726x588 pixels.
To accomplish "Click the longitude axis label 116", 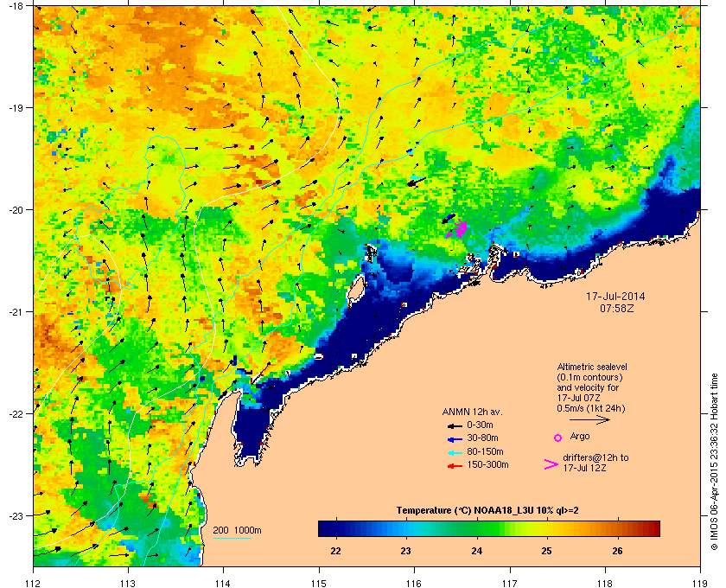I will point(414,583).
